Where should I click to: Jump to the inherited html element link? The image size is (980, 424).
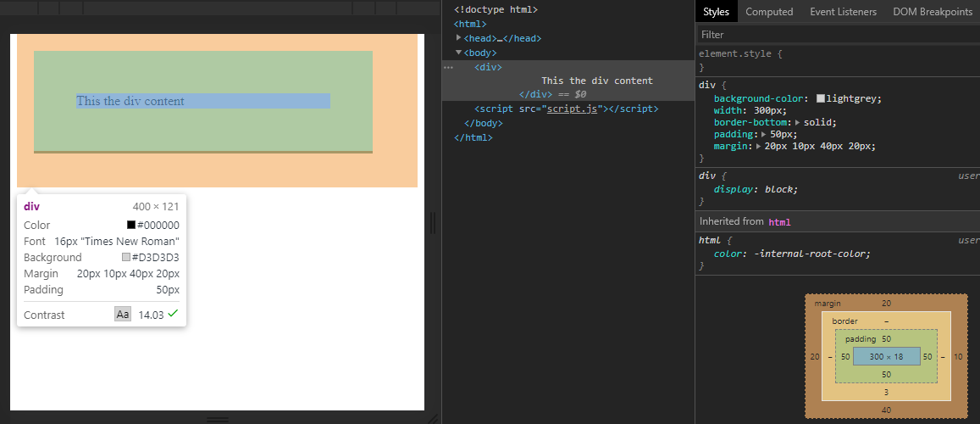[x=779, y=221]
